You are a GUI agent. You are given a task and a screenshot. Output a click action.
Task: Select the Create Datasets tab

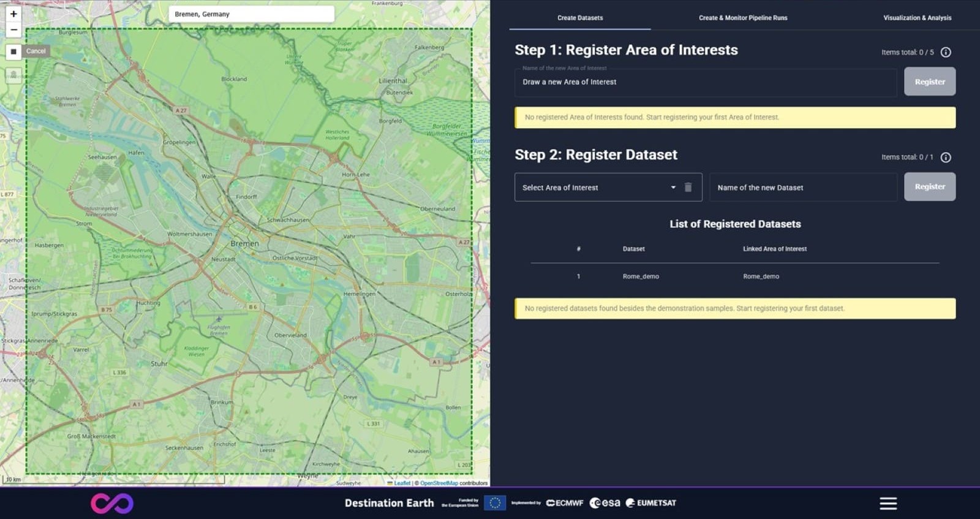(x=580, y=18)
